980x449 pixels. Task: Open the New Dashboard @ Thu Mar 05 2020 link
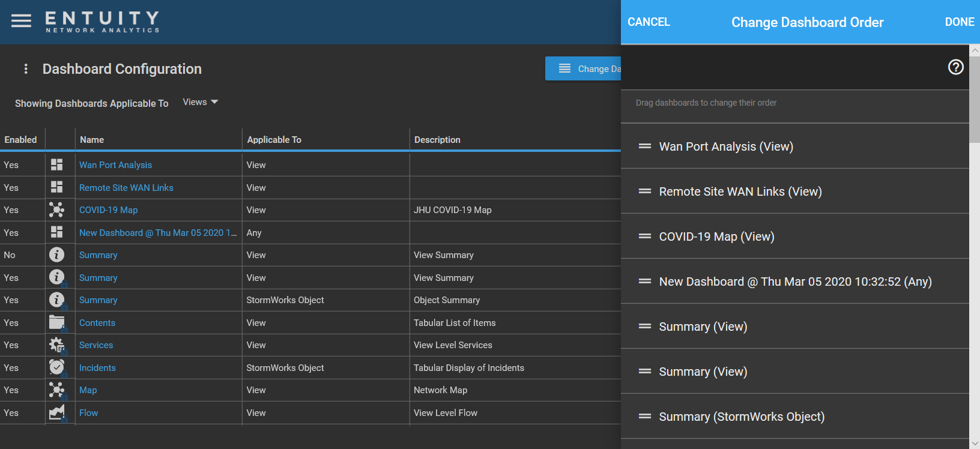158,232
